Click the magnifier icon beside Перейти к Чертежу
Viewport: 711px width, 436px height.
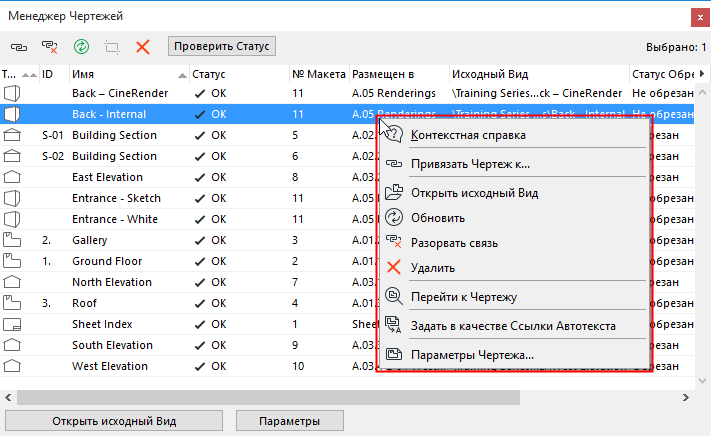pos(393,296)
